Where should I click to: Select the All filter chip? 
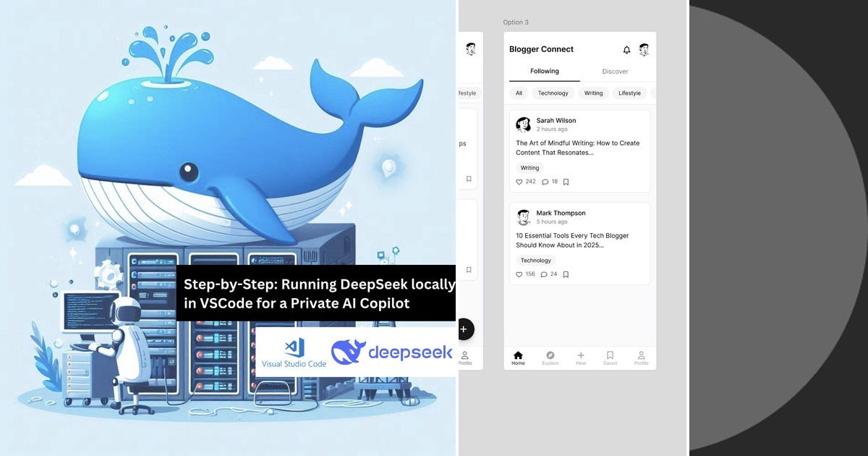coord(519,93)
